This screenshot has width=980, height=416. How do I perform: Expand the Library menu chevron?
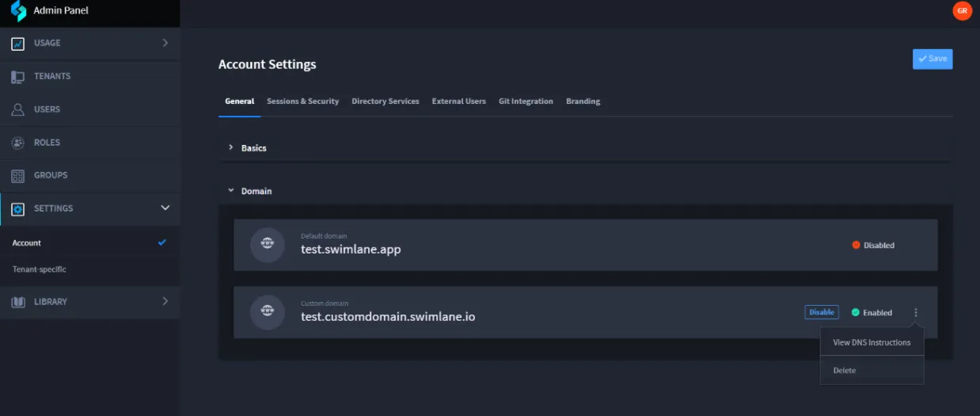(165, 301)
